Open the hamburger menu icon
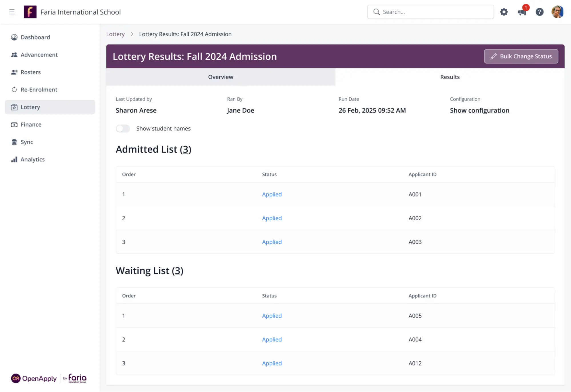571x392 pixels. tap(12, 12)
